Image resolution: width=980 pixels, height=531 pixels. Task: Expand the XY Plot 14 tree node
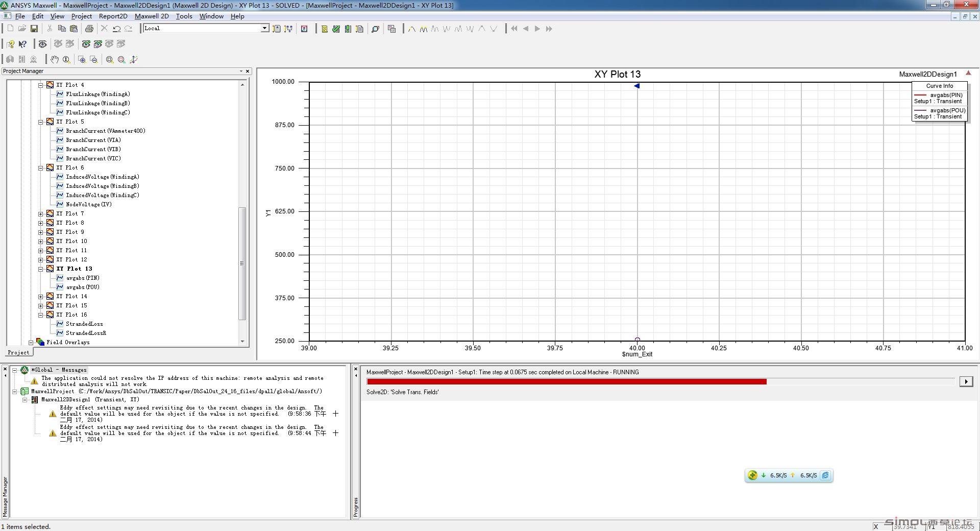pyautogui.click(x=41, y=297)
